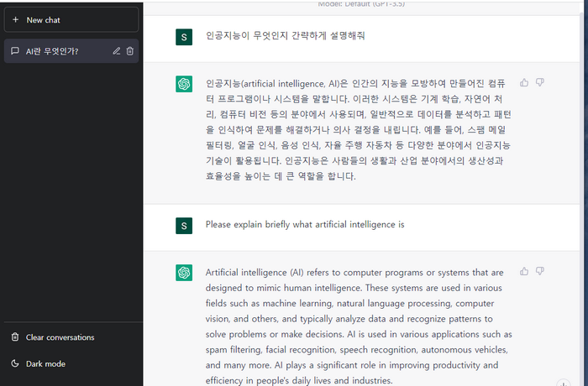Thumbs down the Korean AI response
Image resolution: width=588 pixels, height=386 pixels.
(540, 82)
